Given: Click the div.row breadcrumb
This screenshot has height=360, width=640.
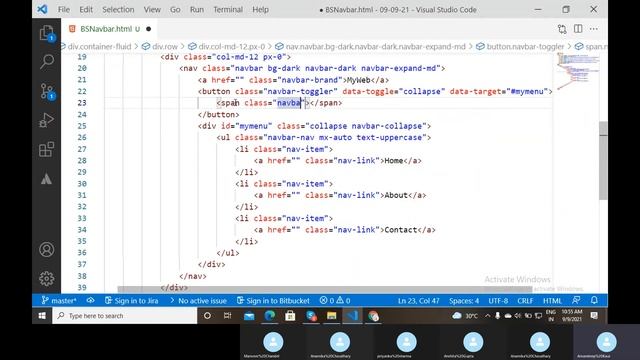Looking at the screenshot, I should (x=164, y=47).
